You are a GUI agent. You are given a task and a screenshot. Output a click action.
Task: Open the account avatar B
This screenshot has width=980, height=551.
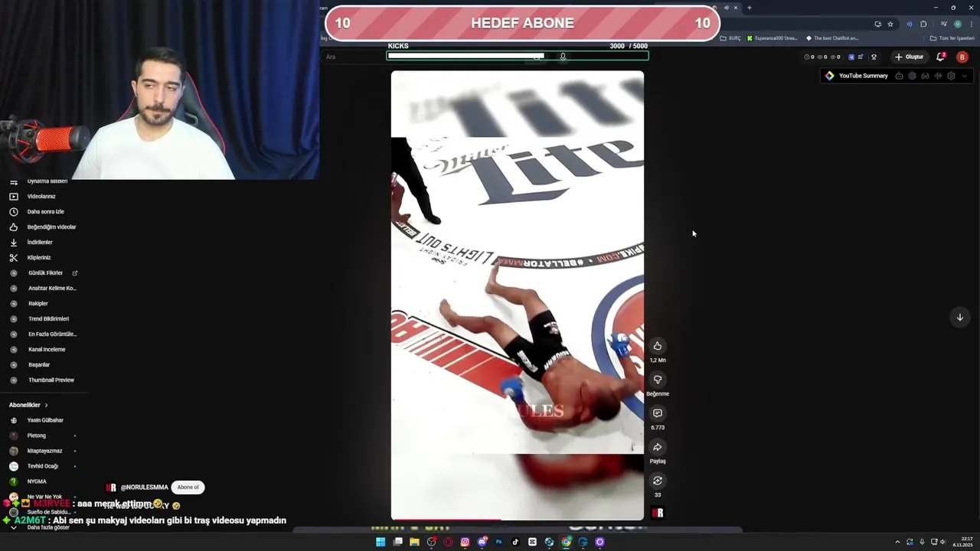tap(962, 57)
